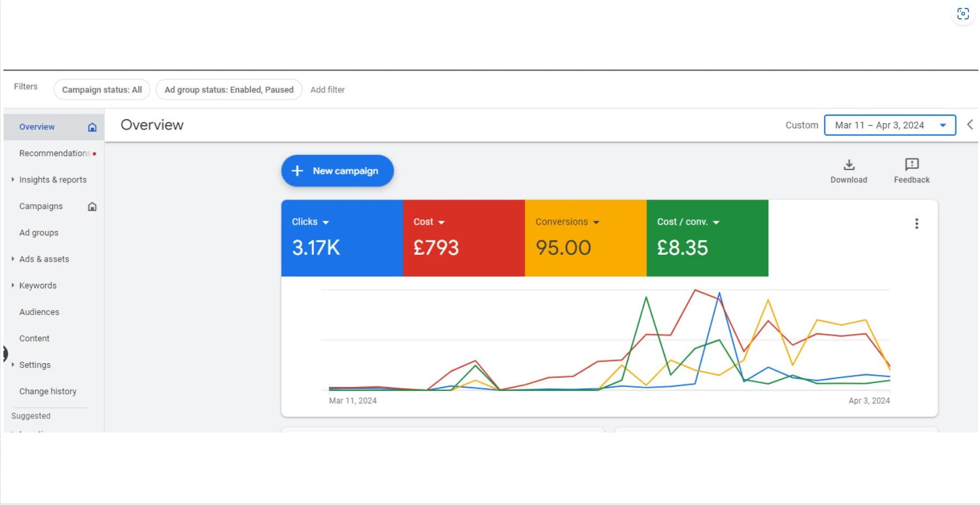This screenshot has height=505, width=980.
Task: Click the £793 cost value
Action: [x=436, y=247]
